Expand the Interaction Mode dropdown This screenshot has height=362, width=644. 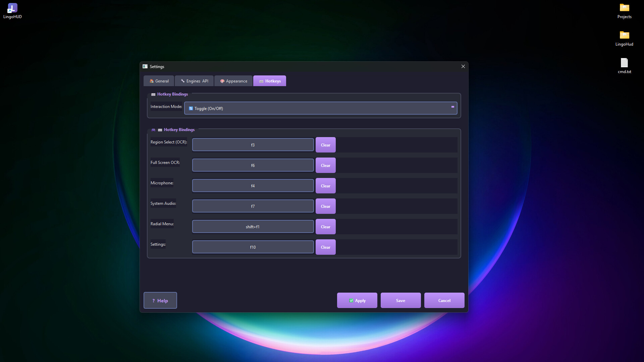pos(320,108)
